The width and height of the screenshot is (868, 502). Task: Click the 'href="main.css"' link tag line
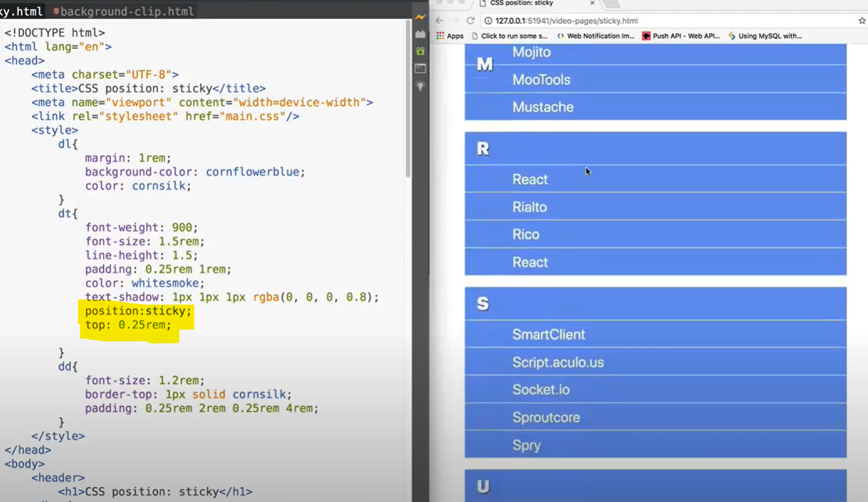tap(166, 116)
